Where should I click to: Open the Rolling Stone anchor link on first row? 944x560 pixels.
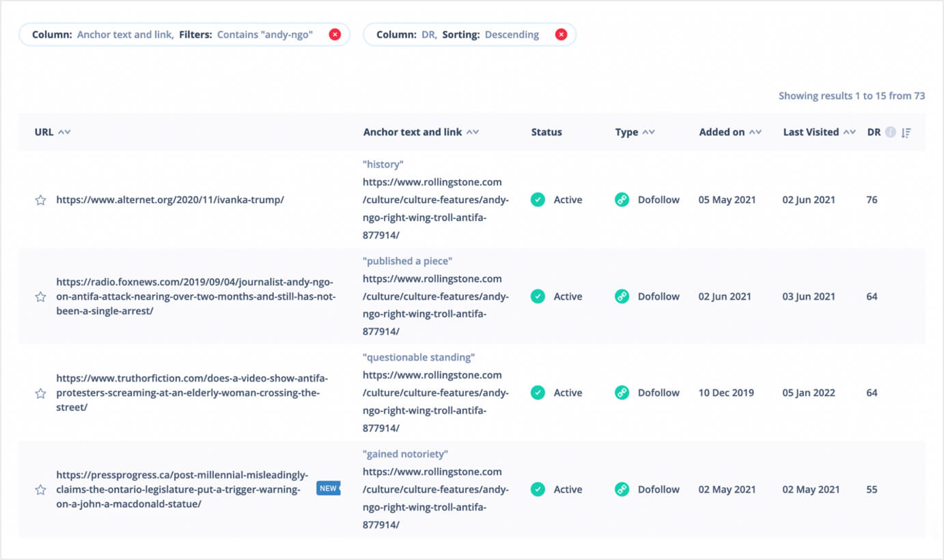432,199
